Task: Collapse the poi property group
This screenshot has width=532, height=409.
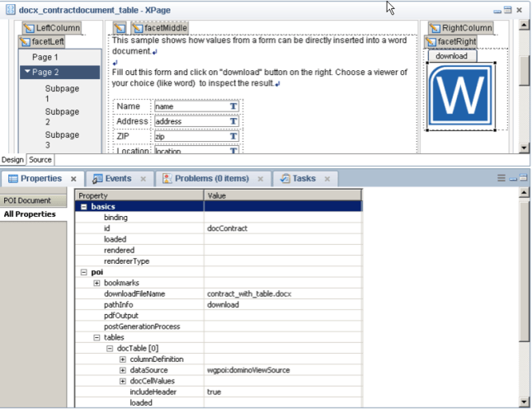Action: pos(84,272)
